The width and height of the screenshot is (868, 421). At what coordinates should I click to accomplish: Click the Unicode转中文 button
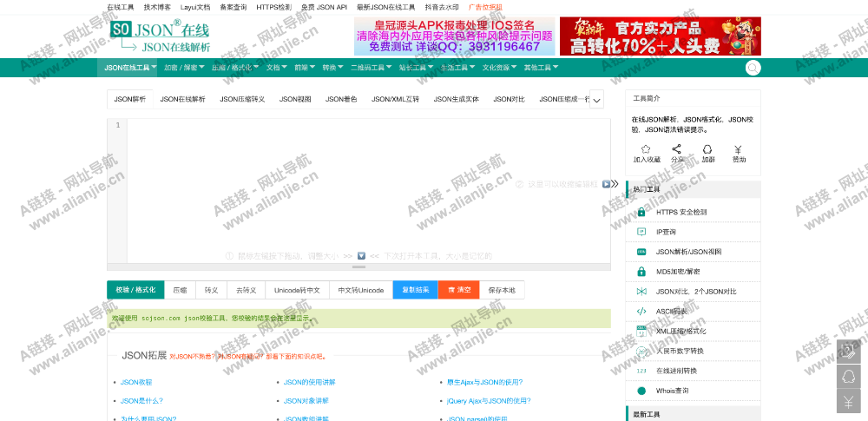point(297,290)
